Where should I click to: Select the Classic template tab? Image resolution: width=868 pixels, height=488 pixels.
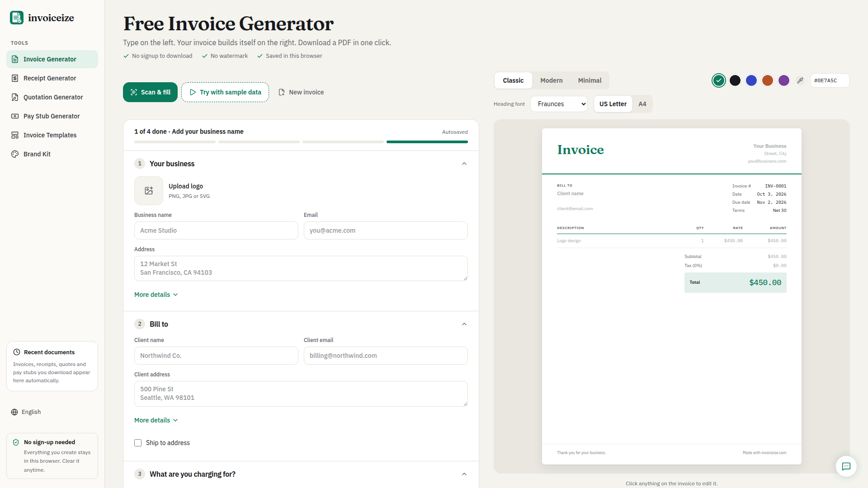coord(513,80)
